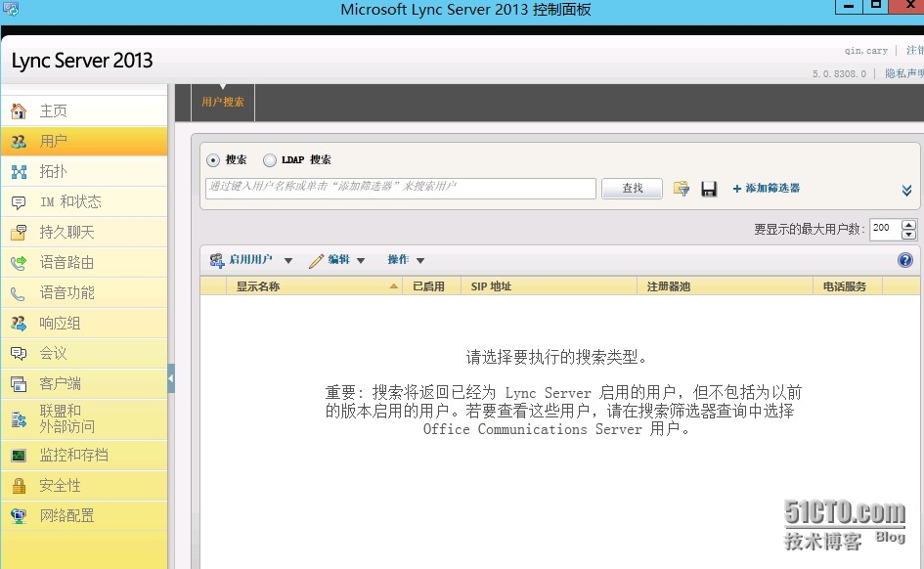Viewport: 924px width, 569px height.
Task: Open 持久聊天 in the navigation
Action: click(84, 233)
